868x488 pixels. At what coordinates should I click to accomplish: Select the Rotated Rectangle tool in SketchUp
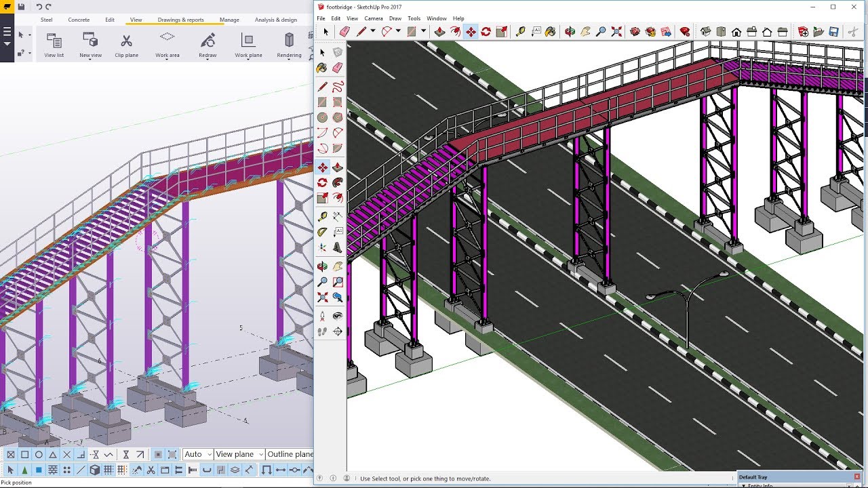click(337, 102)
